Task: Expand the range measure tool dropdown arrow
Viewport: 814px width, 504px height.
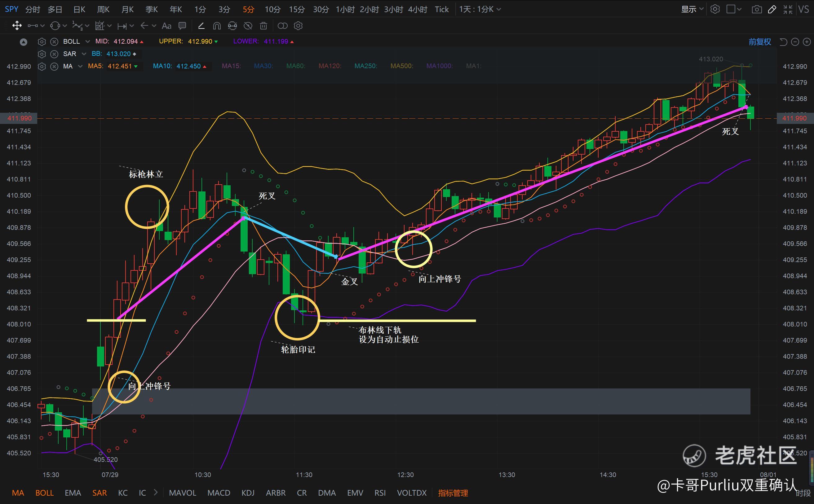Action: [x=131, y=26]
